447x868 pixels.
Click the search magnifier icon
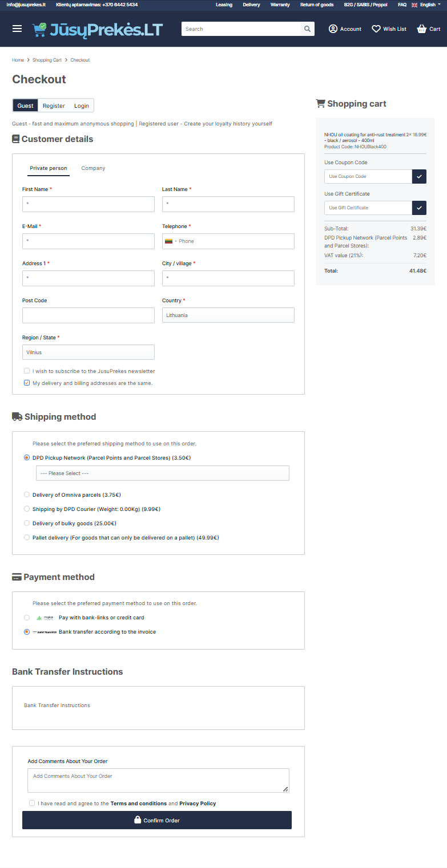[x=307, y=29]
